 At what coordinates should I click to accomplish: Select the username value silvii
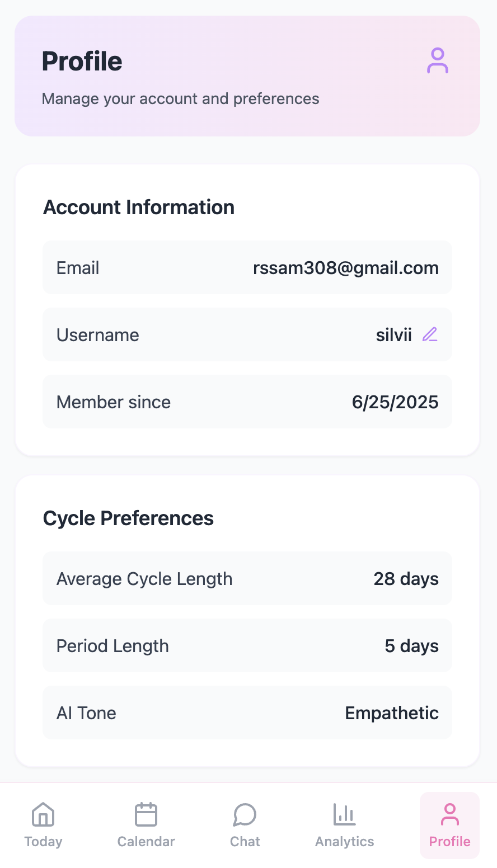coord(393,335)
